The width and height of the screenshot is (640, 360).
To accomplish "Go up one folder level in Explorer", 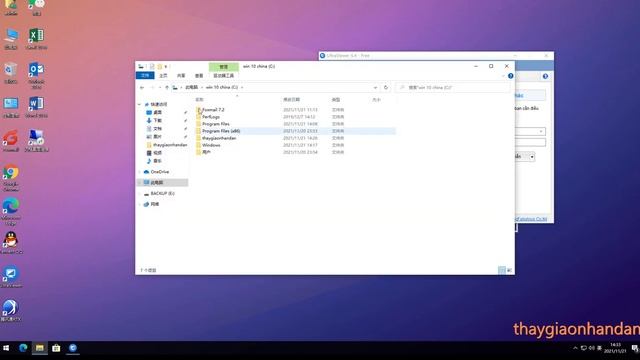I will 167,87.
